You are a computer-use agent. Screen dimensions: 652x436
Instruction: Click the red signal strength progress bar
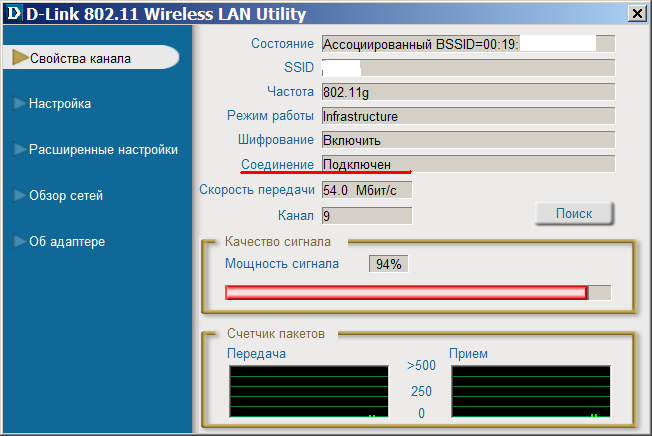click(418, 293)
